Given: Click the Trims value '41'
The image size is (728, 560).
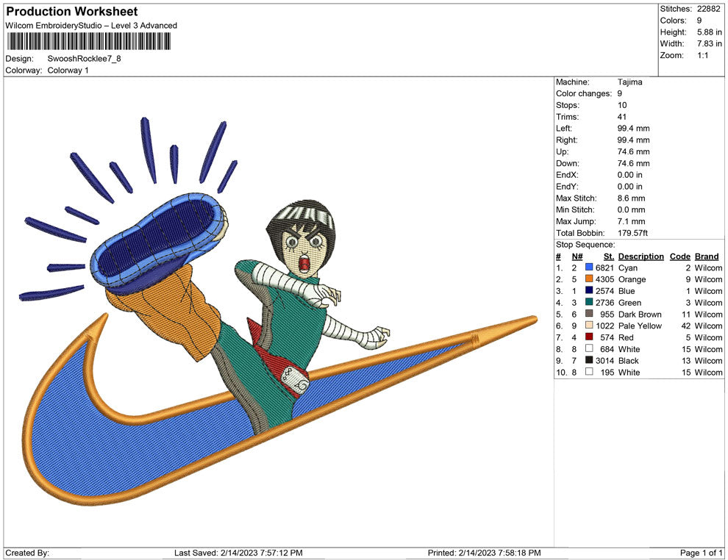Looking at the screenshot, I should point(621,117).
